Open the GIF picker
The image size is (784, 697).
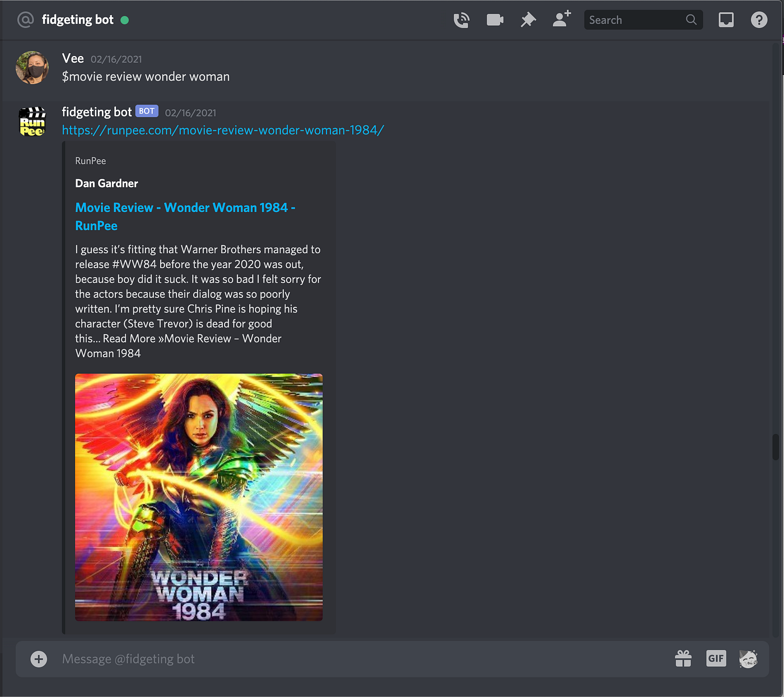pyautogui.click(x=716, y=659)
